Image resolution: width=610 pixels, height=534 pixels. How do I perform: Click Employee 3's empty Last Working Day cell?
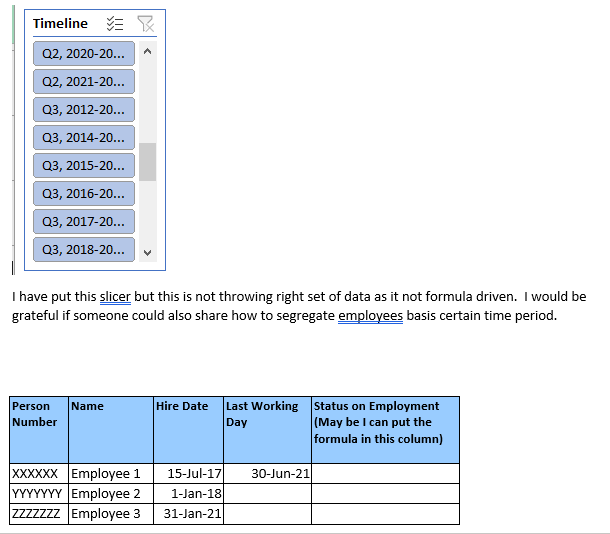(x=268, y=514)
